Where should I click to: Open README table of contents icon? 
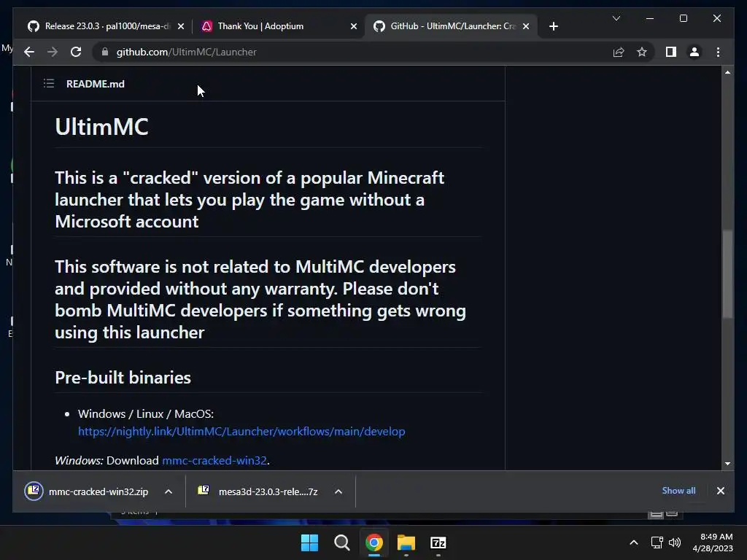pyautogui.click(x=49, y=84)
